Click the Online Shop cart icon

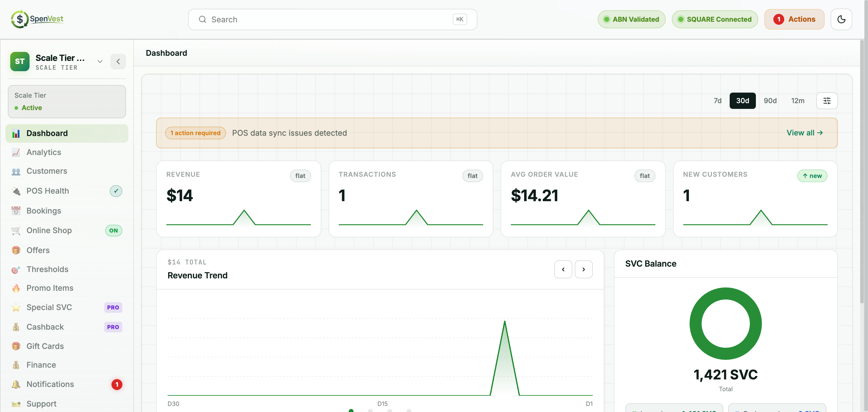click(16, 231)
